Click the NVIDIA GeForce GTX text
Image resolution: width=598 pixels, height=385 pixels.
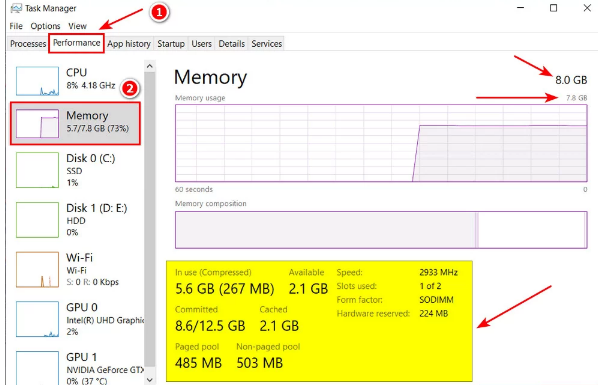tap(105, 370)
